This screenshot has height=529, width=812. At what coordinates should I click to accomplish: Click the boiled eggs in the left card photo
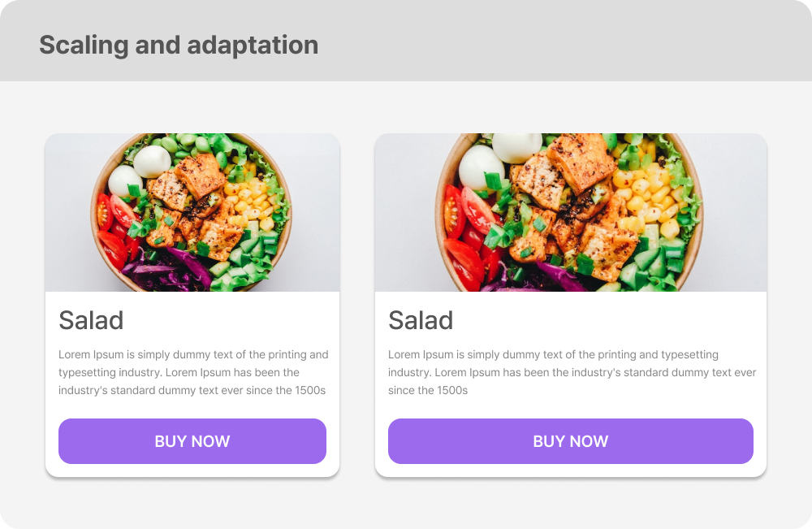click(151, 161)
